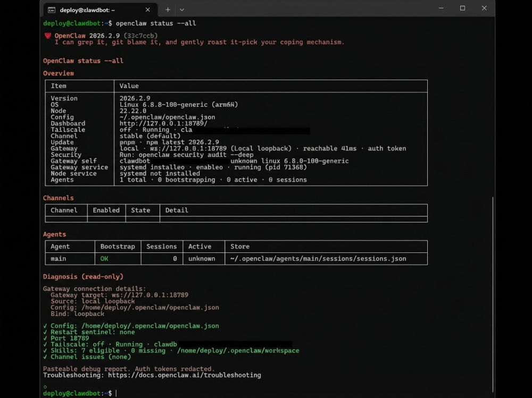Click the 'Gateway service' row label

pos(79,167)
